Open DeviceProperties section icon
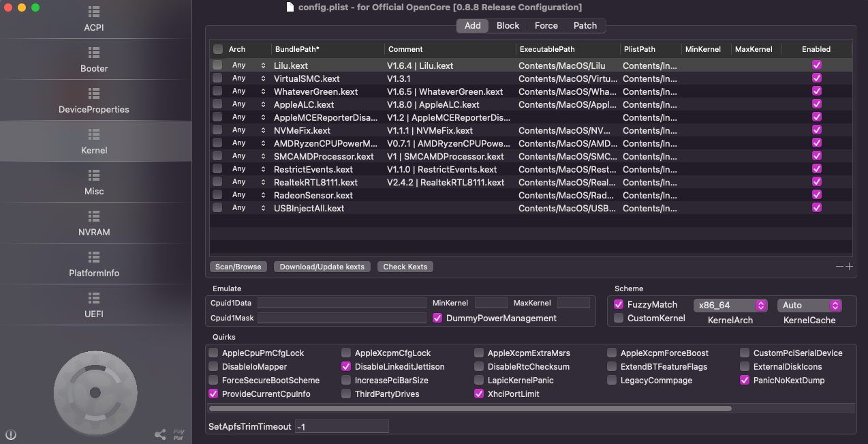 [94, 93]
